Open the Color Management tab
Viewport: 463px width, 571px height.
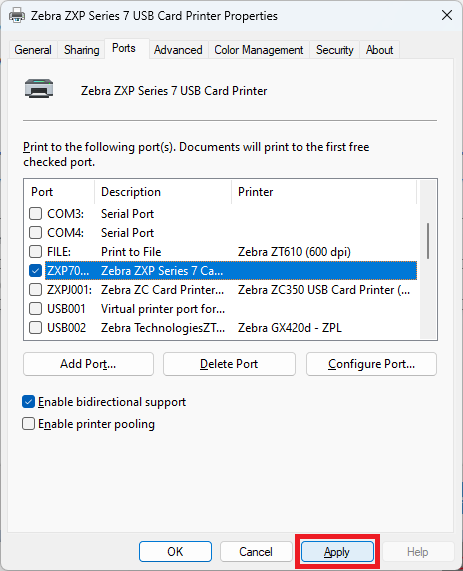pyautogui.click(x=259, y=50)
